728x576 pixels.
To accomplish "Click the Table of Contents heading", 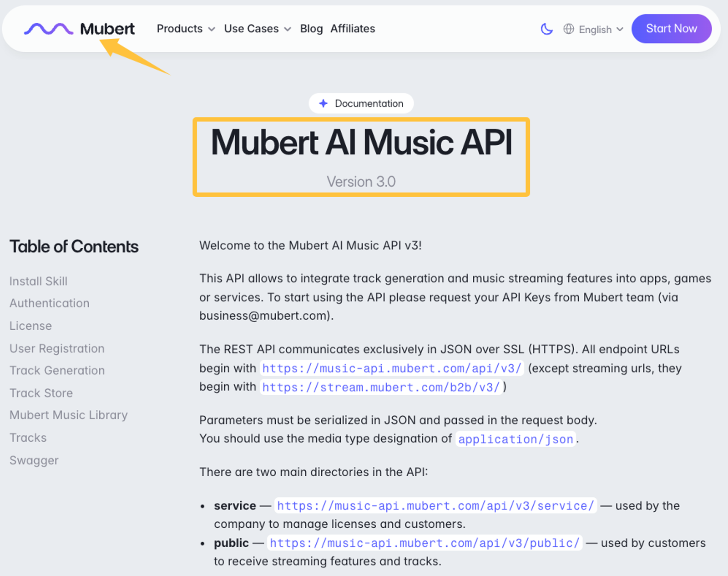I will tap(74, 246).
